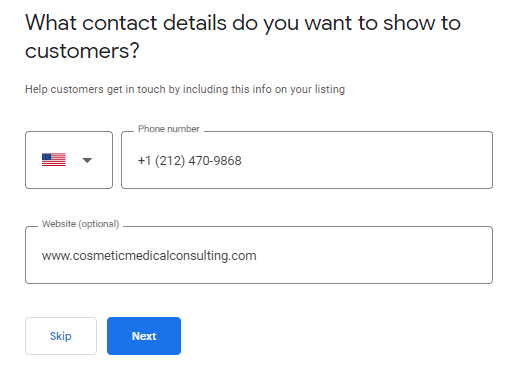Screen dimensions: 520x371
Task: Click the www.cosmeticmedicalconsulting.com URL text
Action: pos(149,256)
